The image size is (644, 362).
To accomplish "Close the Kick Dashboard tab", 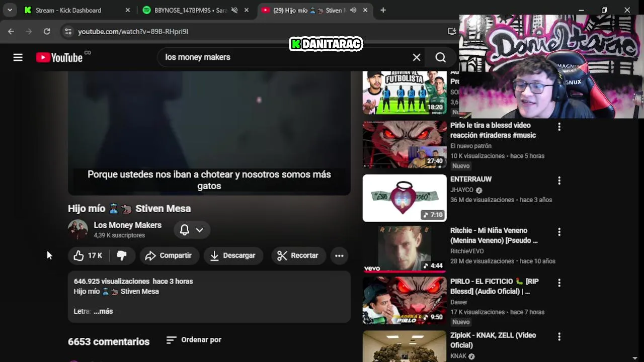I will [127, 10].
